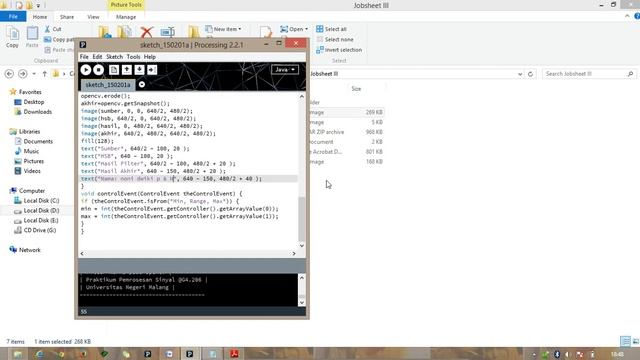Click Paste icon in Explorer ribbon
The width and height of the screenshot is (640, 360).
click(x=32, y=37)
